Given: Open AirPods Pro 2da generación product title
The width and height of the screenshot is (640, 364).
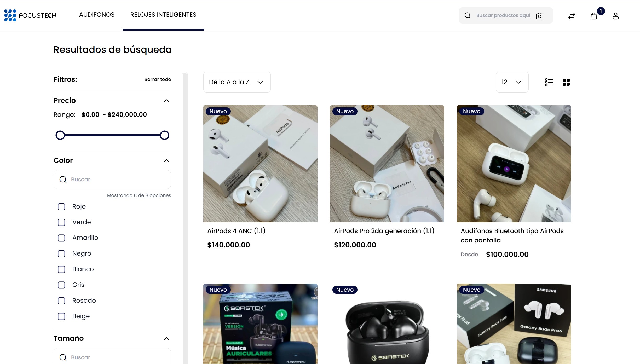Looking at the screenshot, I should tap(384, 231).
